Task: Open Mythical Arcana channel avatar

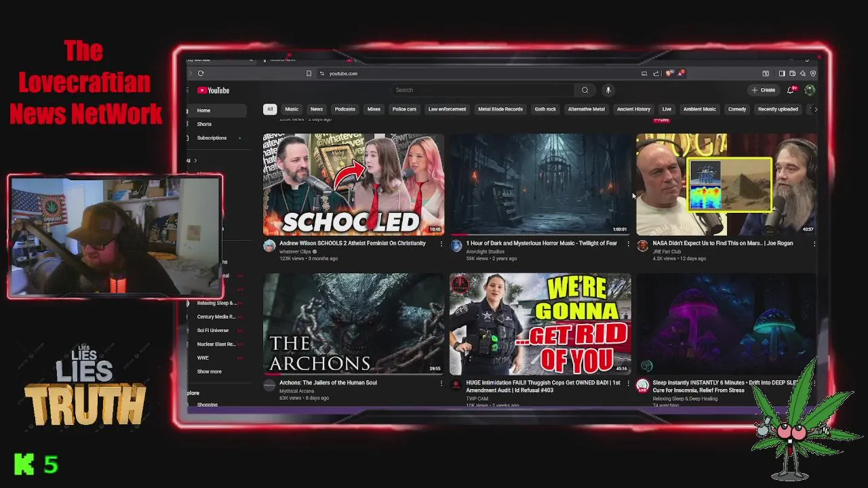Action: tap(269, 386)
